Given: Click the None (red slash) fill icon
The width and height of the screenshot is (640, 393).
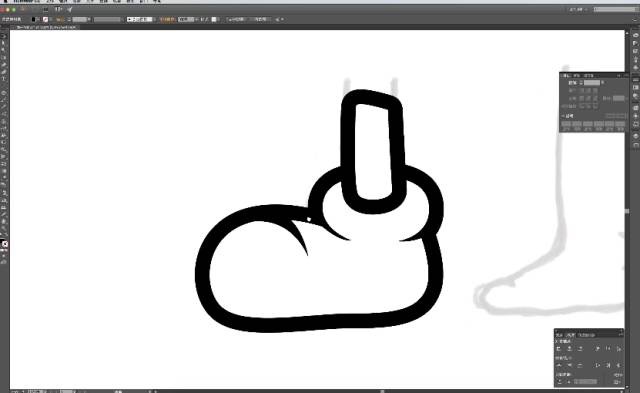Looking at the screenshot, I should coord(5,244).
